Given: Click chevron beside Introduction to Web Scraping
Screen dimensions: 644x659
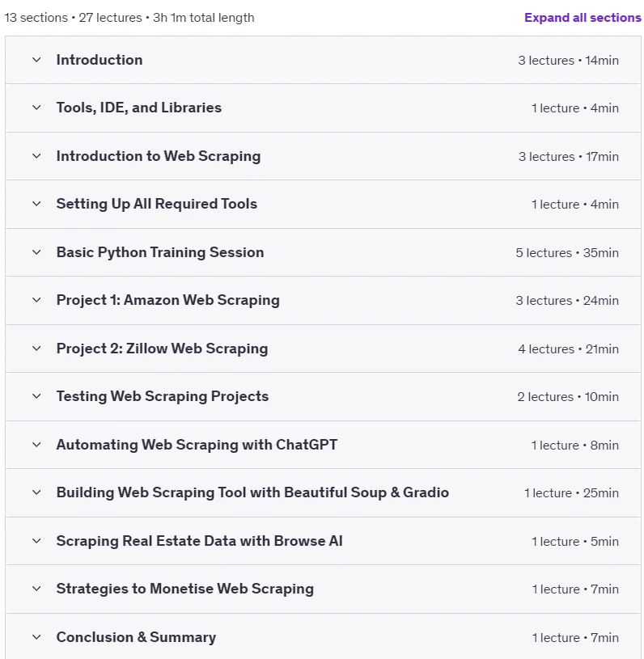Looking at the screenshot, I should click(36, 156).
